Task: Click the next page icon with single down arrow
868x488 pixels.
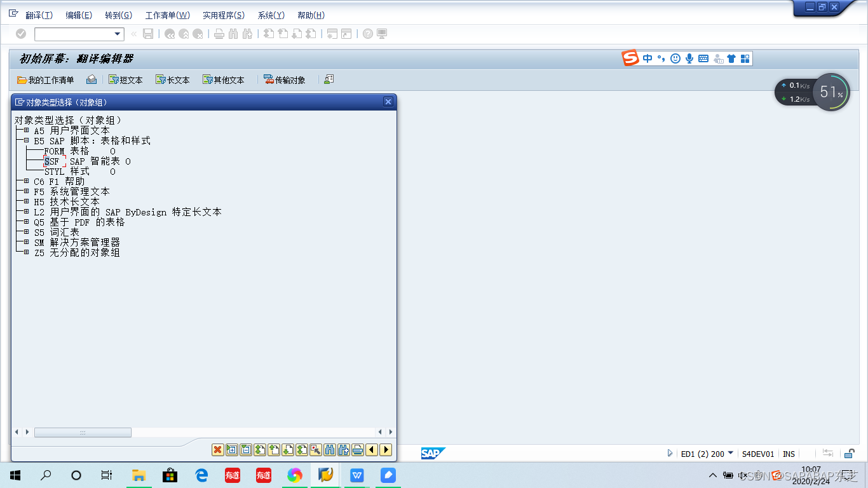Action: tap(287, 450)
